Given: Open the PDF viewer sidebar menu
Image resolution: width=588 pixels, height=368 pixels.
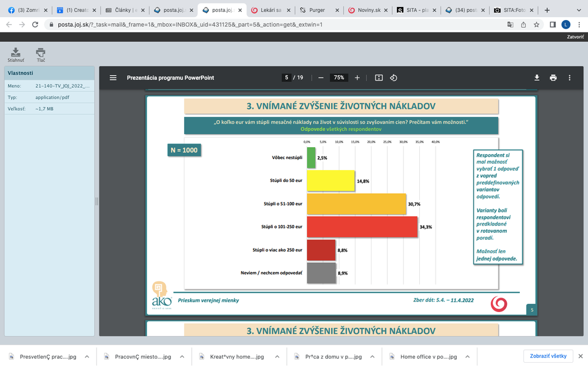Looking at the screenshot, I should click(x=113, y=78).
